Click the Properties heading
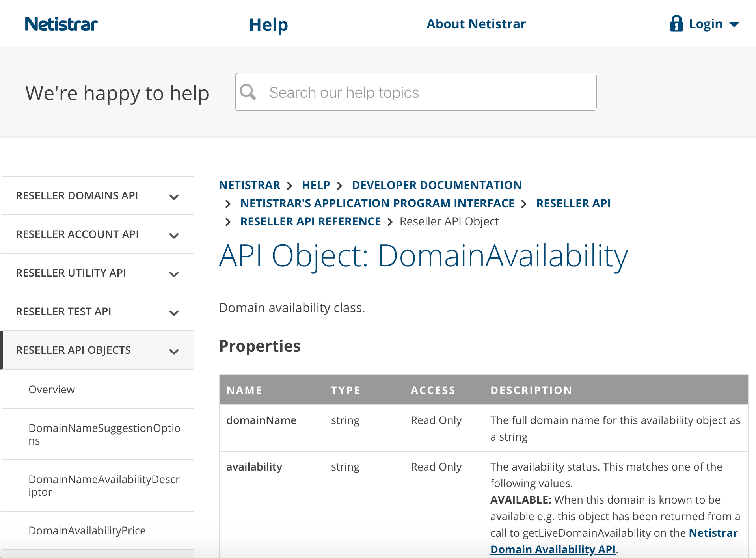 click(x=260, y=346)
